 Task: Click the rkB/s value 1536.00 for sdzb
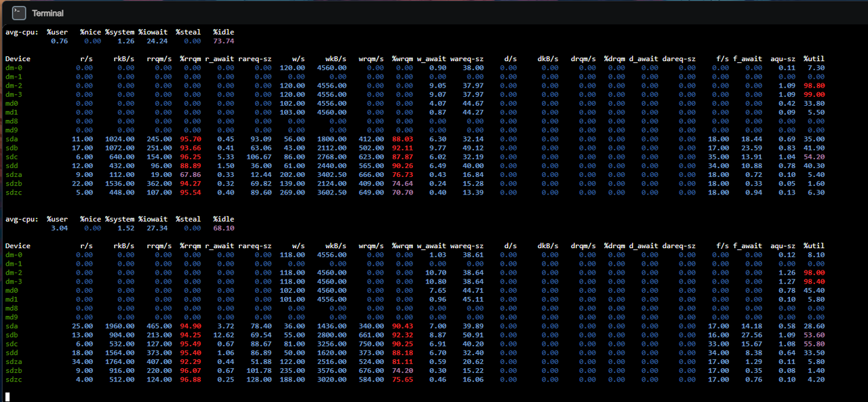point(121,184)
